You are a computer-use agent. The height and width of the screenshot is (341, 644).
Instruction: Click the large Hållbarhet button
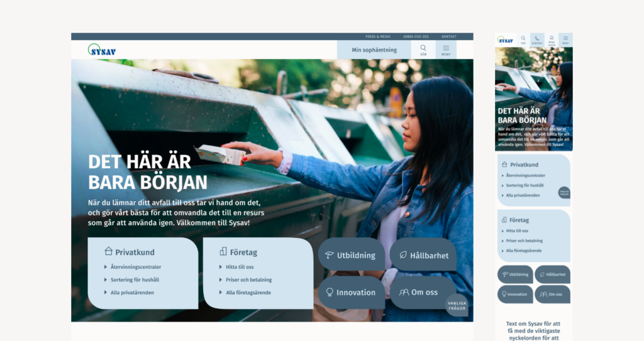coord(423,254)
